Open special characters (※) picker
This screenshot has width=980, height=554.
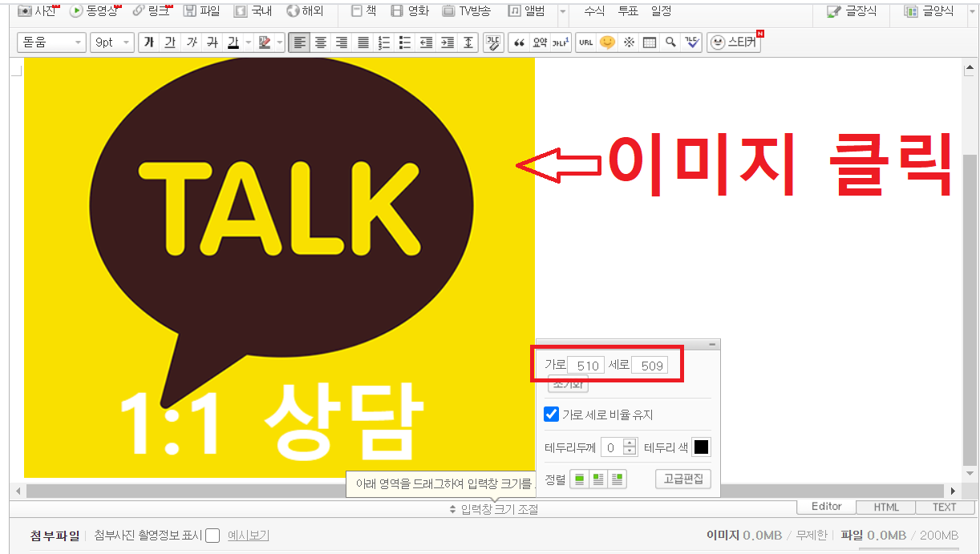pyautogui.click(x=629, y=42)
